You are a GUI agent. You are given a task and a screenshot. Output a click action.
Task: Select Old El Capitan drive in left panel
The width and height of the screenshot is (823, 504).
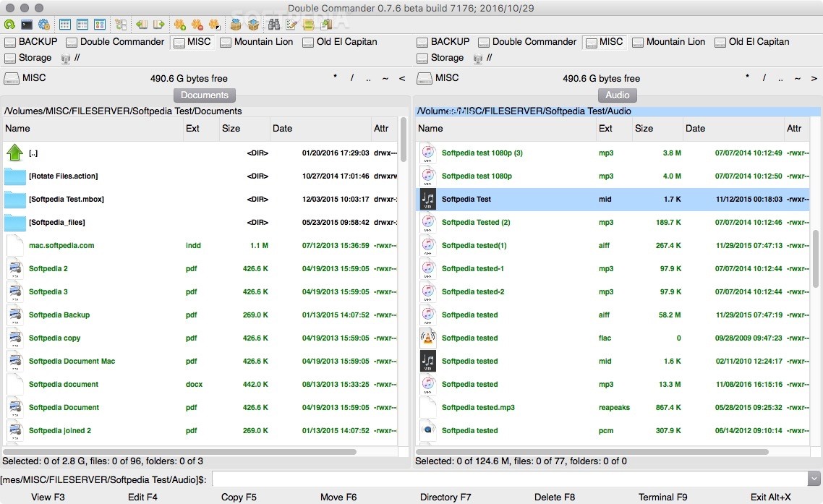[x=340, y=42]
